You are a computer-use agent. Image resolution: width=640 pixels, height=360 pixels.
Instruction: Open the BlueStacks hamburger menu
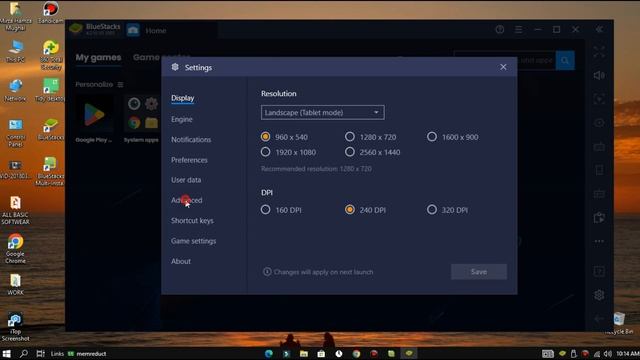[x=518, y=30]
